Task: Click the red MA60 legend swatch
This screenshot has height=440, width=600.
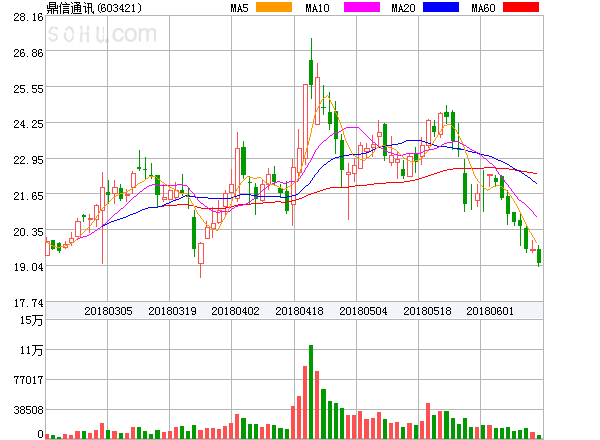Action: (521, 7)
